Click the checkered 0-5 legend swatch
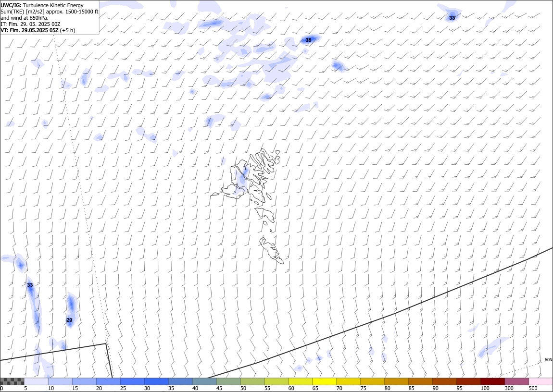Image resolution: width=553 pixels, height=392 pixels. click(12, 381)
